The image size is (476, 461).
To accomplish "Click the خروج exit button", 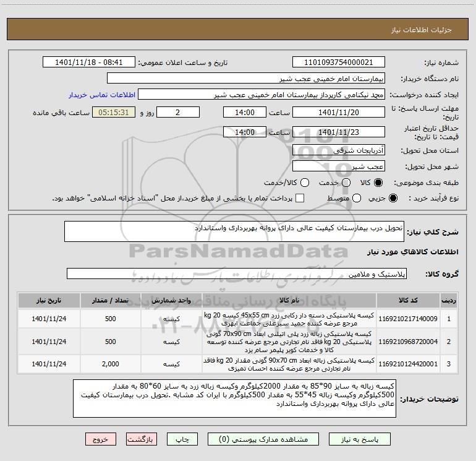I will tap(101, 439).
